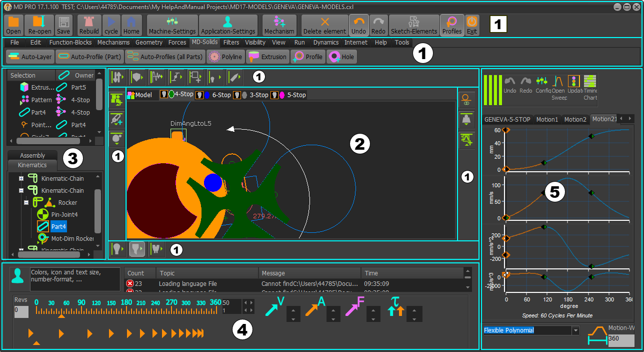Image resolution: width=644 pixels, height=352 pixels.
Task: Click Open Sweep in motion panel
Action: tap(559, 88)
